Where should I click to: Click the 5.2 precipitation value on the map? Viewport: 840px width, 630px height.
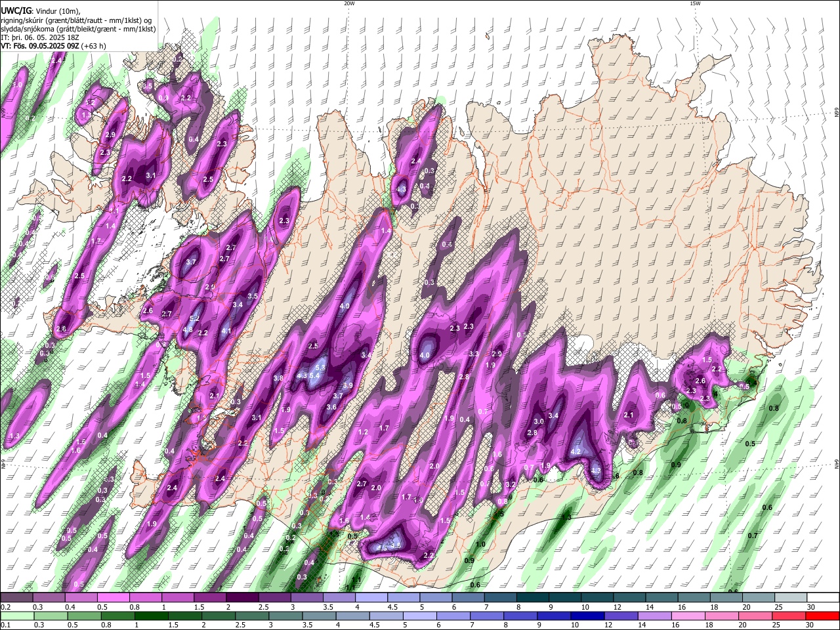[x=194, y=319]
